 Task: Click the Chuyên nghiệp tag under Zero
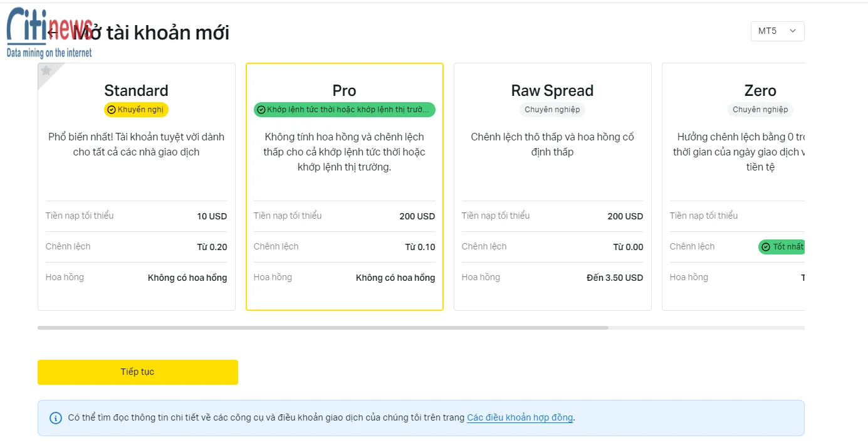(760, 110)
